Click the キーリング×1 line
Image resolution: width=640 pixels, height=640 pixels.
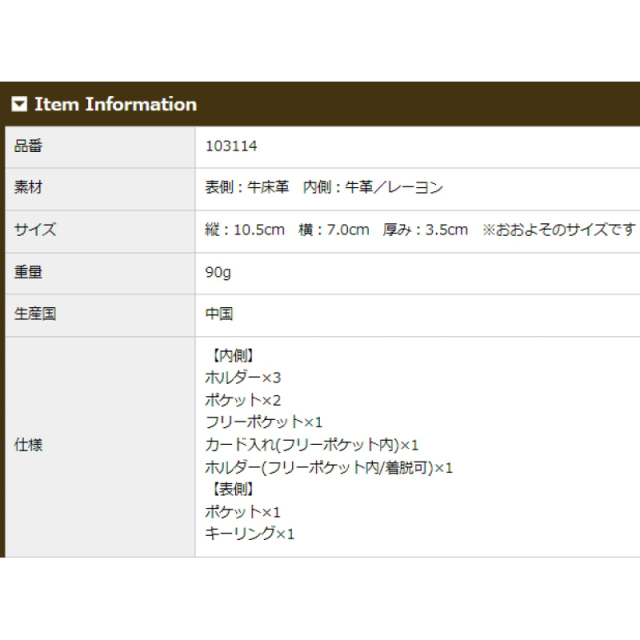tap(249, 533)
